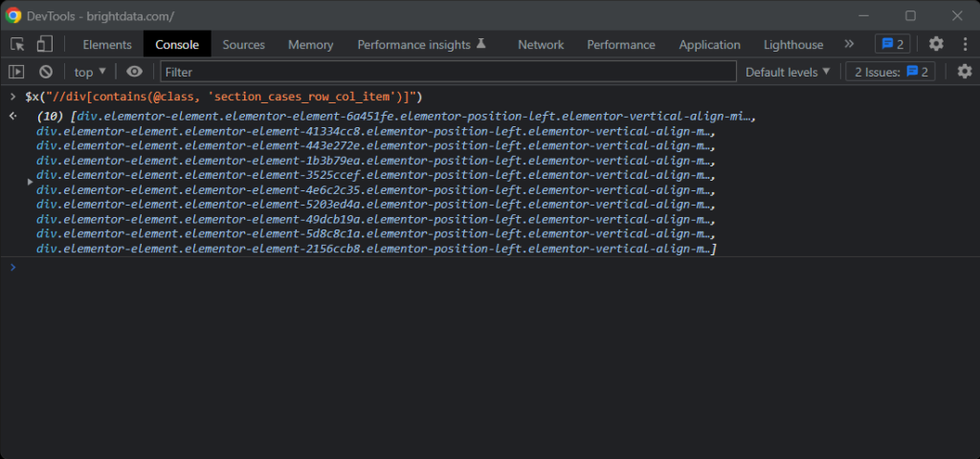This screenshot has width=980, height=459.
Task: Click the empty console prompt line
Action: [479, 267]
